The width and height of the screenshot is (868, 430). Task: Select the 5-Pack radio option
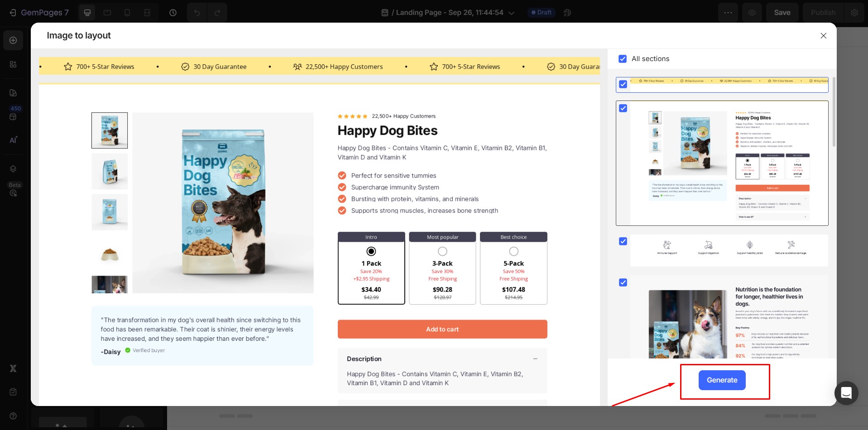click(513, 251)
